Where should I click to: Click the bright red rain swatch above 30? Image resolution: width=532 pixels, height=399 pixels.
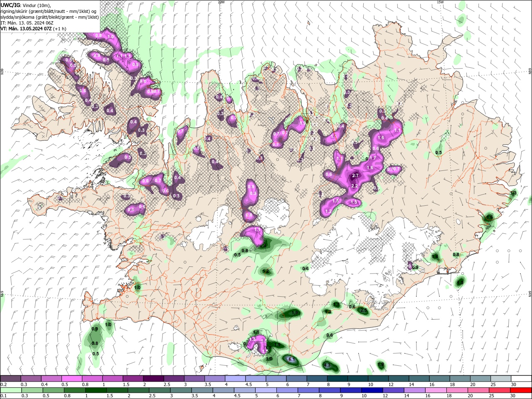pos(521,391)
